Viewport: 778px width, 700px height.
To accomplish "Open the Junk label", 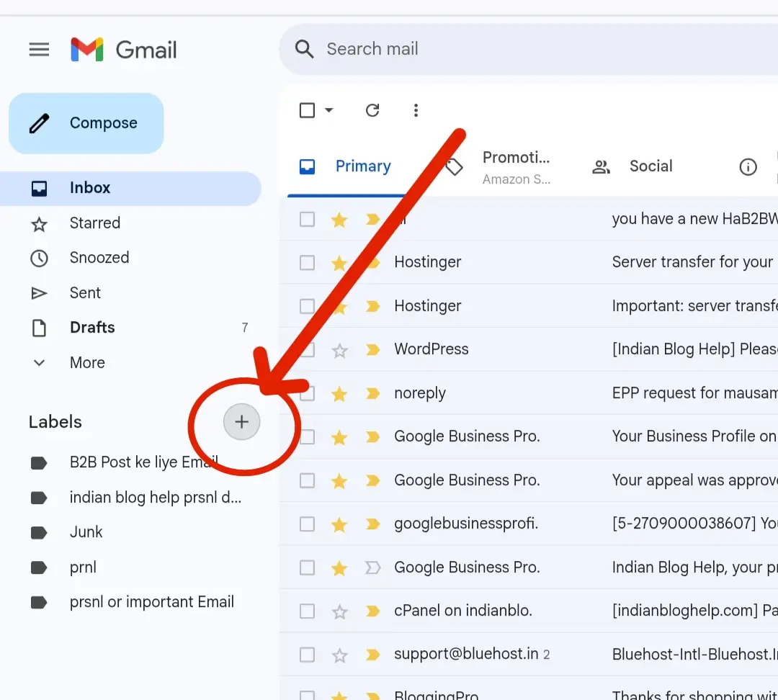I will click(x=86, y=531).
